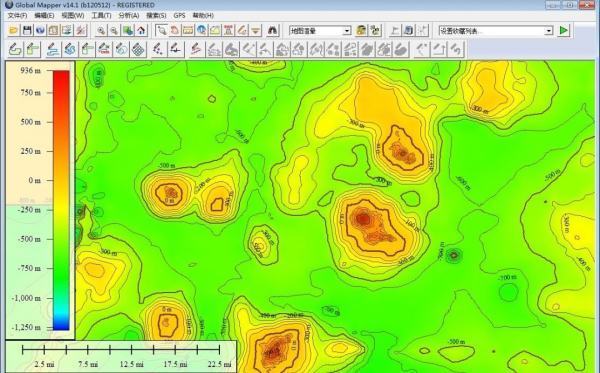Click the zoom in magnifier icon
600x373 pixels.
(101, 31)
